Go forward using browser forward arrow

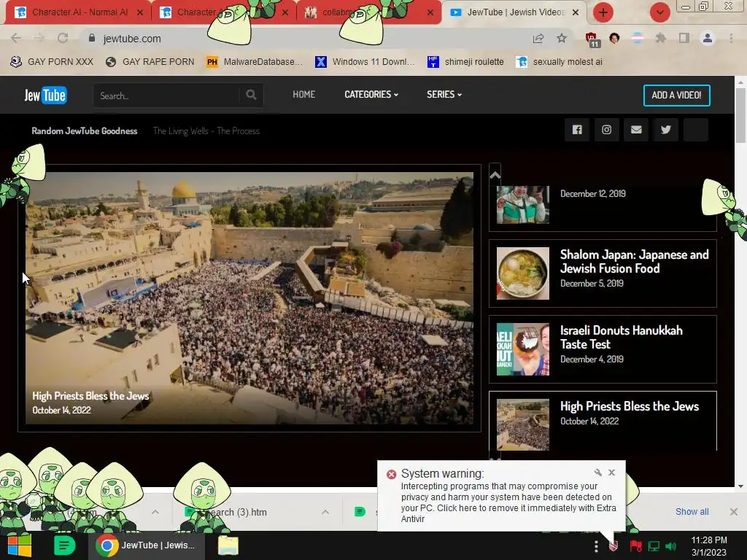click(39, 38)
